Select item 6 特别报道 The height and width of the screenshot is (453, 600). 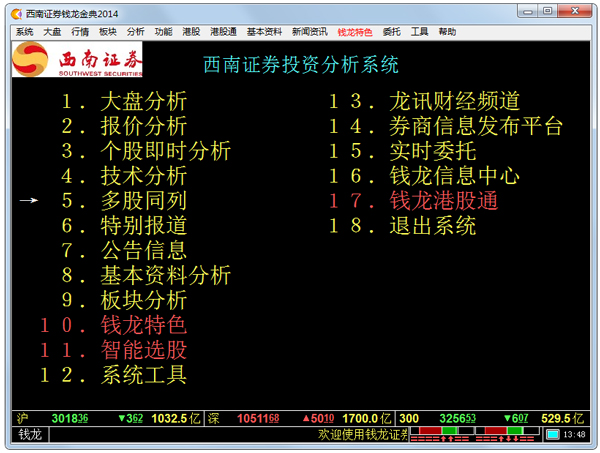point(124,226)
